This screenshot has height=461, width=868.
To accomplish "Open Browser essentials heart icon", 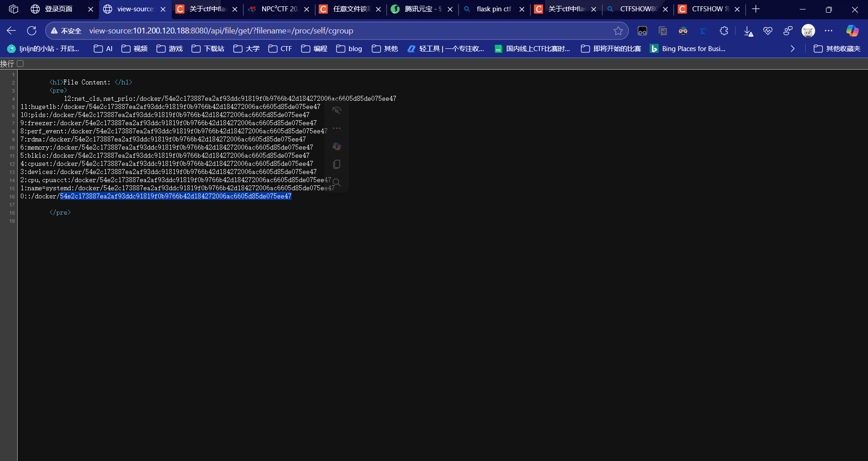I will (x=768, y=31).
